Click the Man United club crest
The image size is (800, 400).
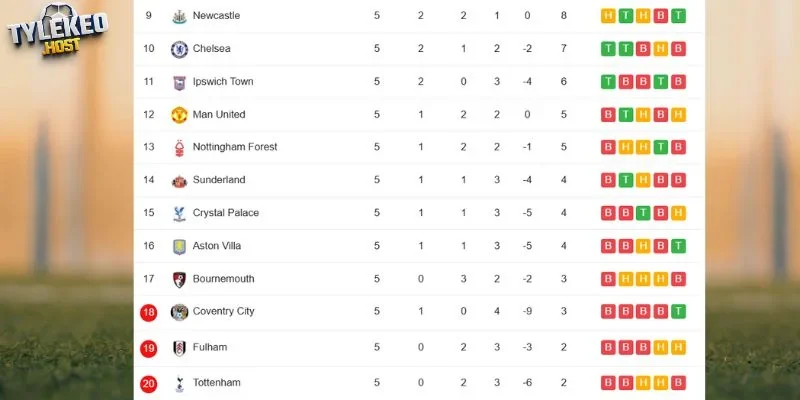tap(179, 115)
